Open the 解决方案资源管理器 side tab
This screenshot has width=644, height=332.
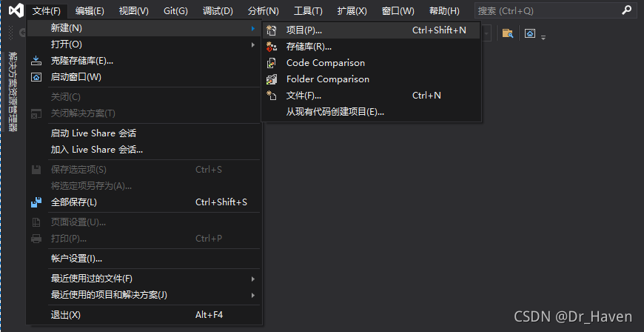point(13,91)
